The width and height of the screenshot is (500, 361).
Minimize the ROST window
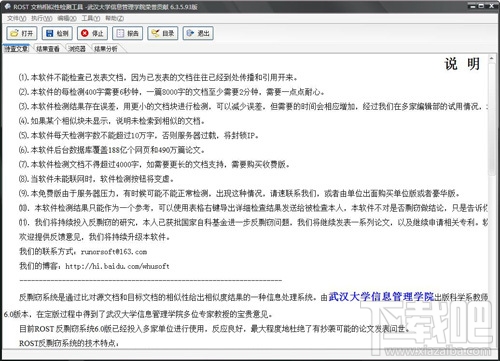coord(472,6)
